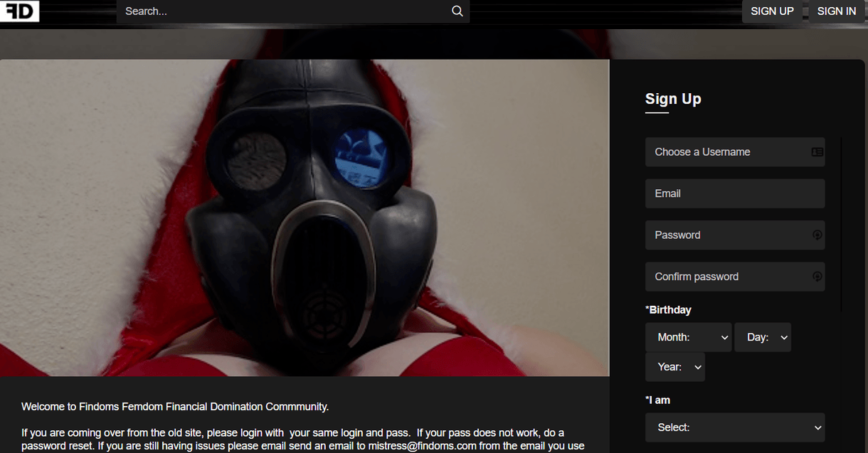Click the Sign Up form heading
Viewport: 868px width, 453px height.
[x=673, y=99]
